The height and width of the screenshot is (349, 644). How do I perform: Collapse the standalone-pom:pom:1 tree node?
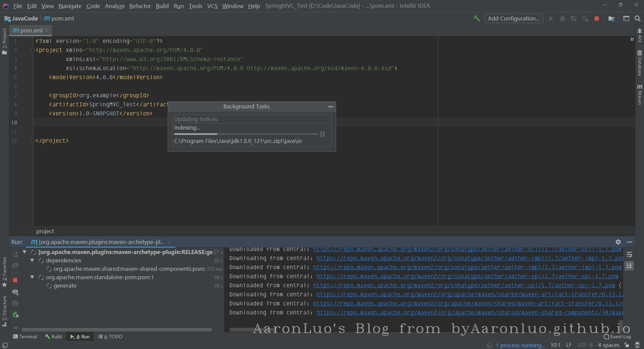coord(32,277)
